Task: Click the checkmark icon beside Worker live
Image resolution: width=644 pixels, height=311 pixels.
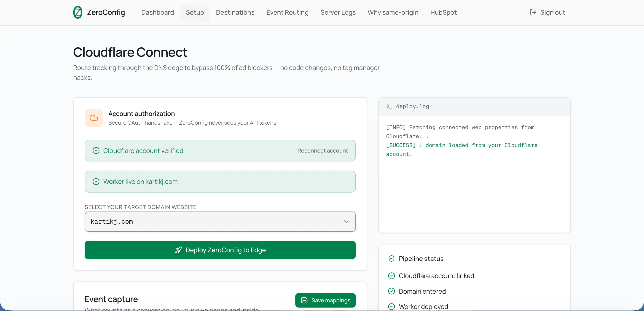Action: point(96,182)
